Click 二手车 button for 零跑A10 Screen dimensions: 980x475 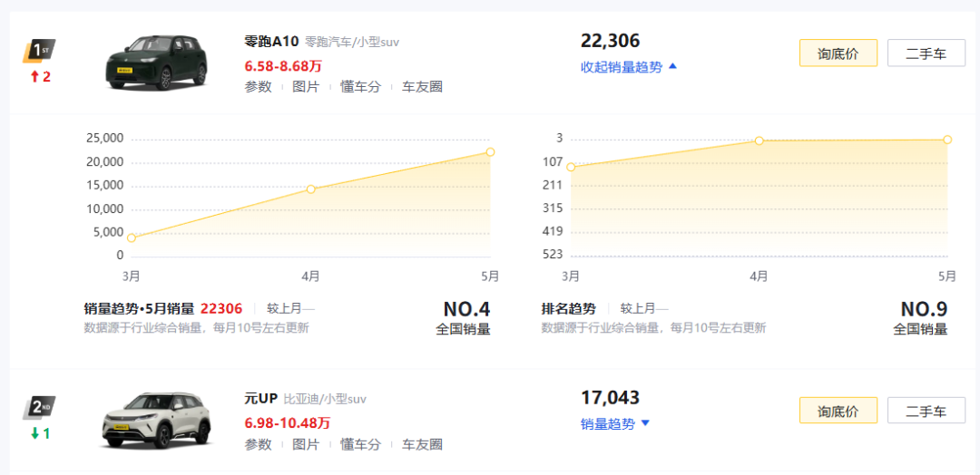(926, 53)
